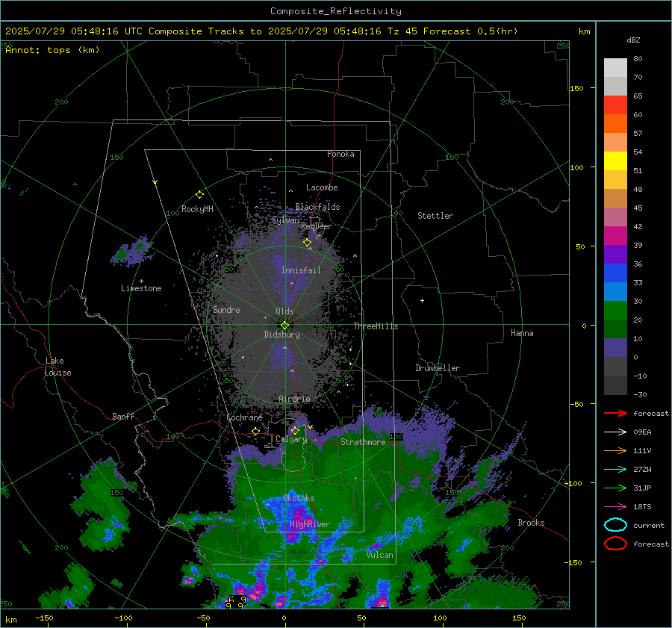Click the Olds label on map
The image size is (672, 628).
tap(284, 311)
